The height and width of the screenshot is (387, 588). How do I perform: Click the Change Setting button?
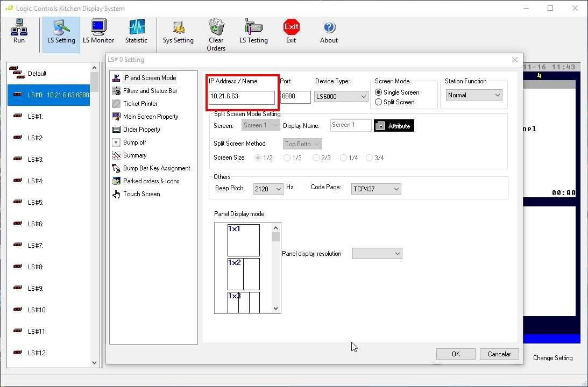click(552, 358)
